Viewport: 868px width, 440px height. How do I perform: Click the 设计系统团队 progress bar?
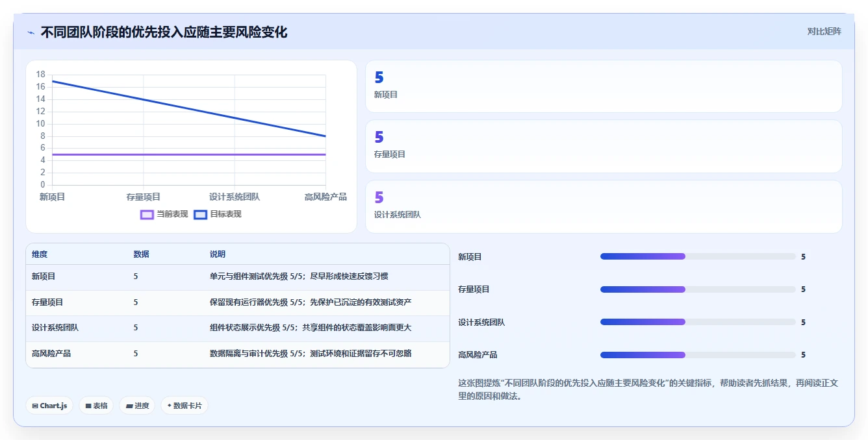click(x=698, y=322)
